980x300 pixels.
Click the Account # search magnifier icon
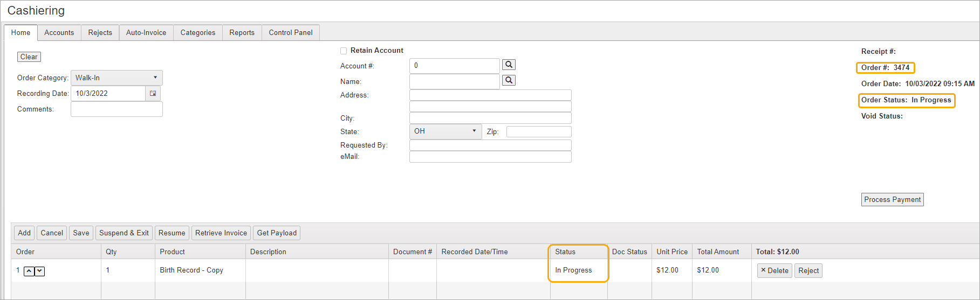tap(509, 65)
